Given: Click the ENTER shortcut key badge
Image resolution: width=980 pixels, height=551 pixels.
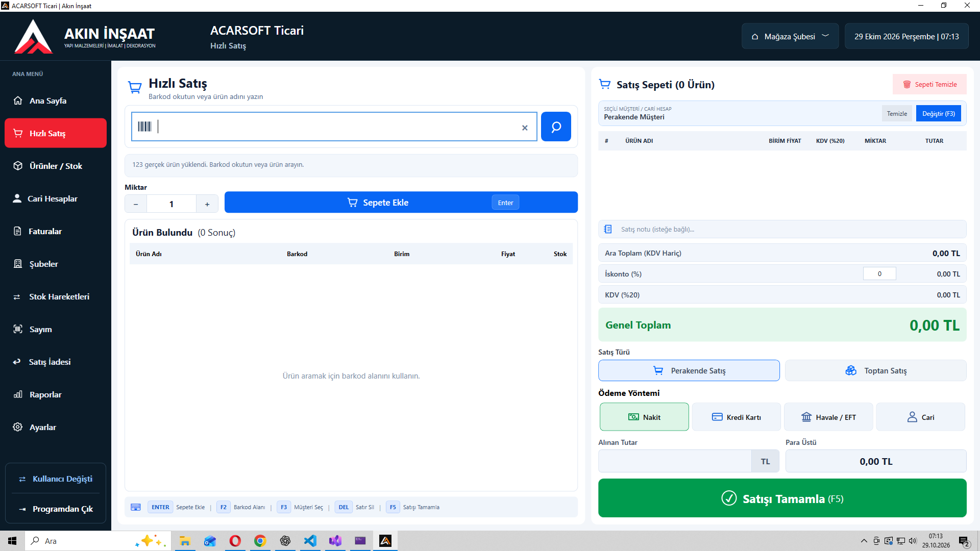Looking at the screenshot, I should pos(160,507).
